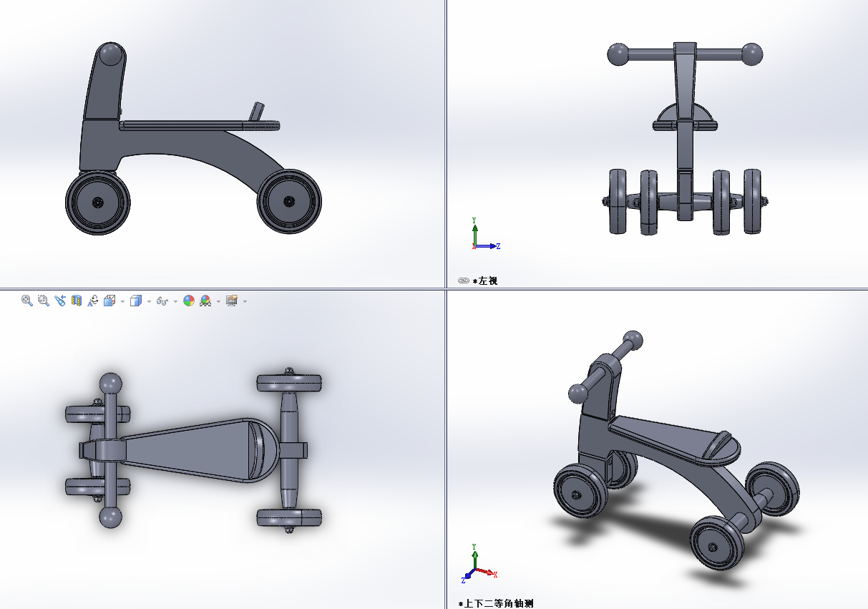Click the Apply Scene icon
The height and width of the screenshot is (609, 868).
205,301
